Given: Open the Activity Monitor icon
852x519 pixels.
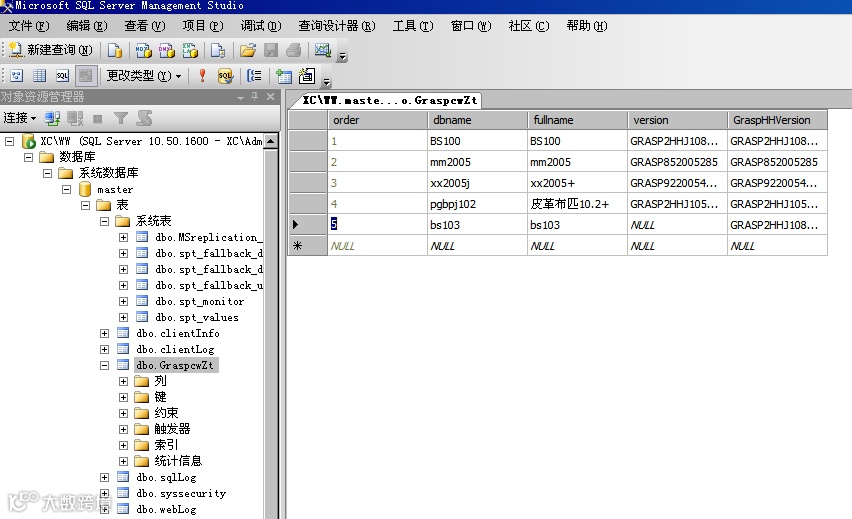Looking at the screenshot, I should tap(323, 51).
